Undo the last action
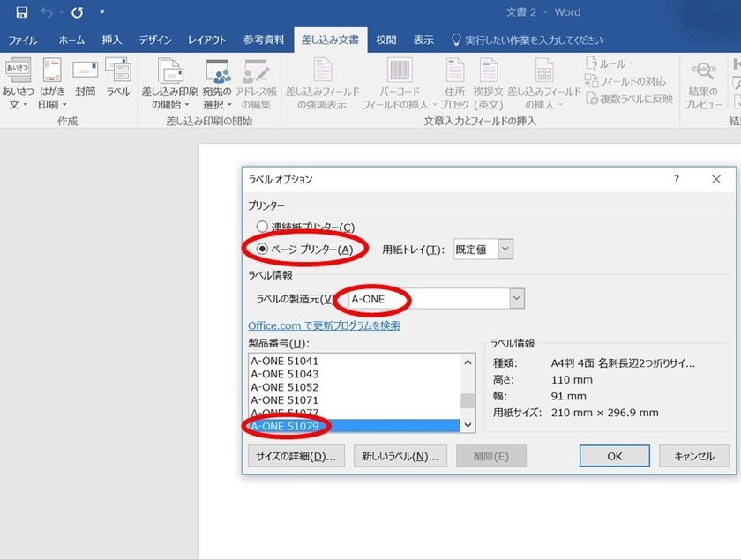Viewport: 741px width, 560px height. coord(46,12)
